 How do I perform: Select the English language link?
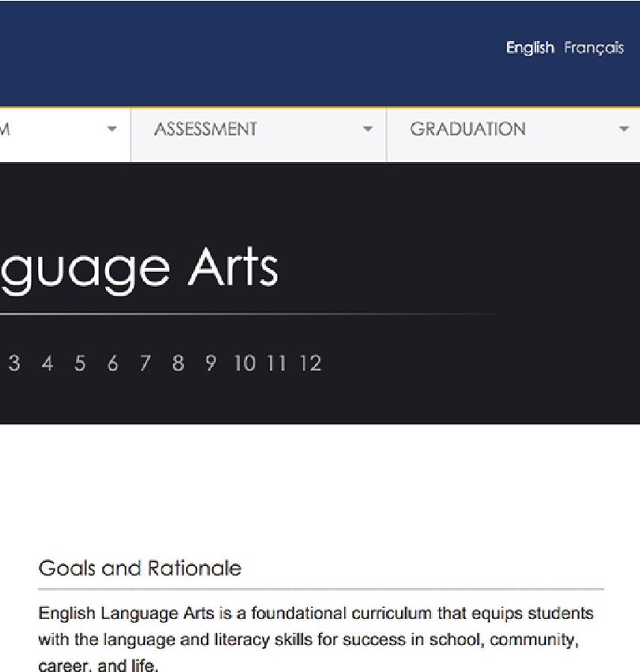click(x=529, y=48)
